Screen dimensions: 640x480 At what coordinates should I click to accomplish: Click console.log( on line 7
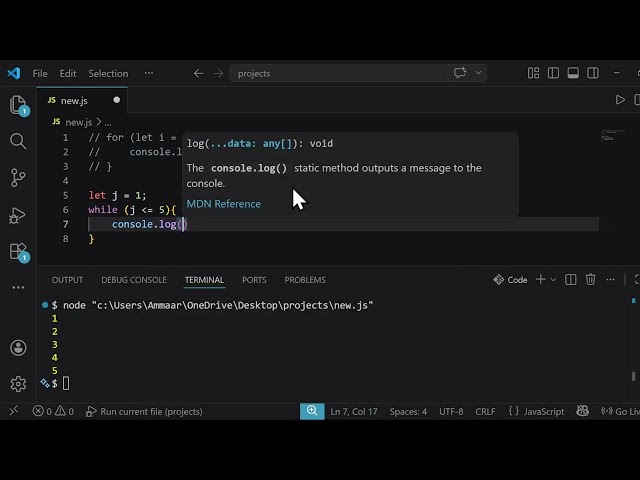pos(147,224)
